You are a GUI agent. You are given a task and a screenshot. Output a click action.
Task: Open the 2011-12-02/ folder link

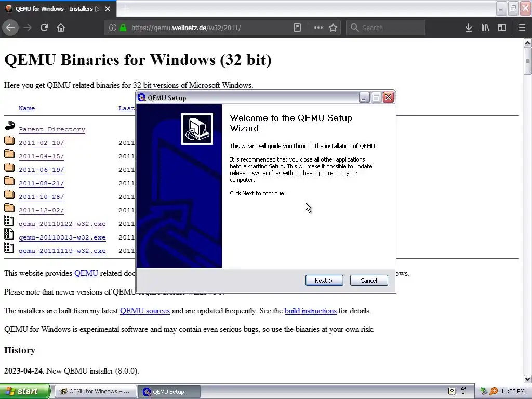[x=42, y=210]
